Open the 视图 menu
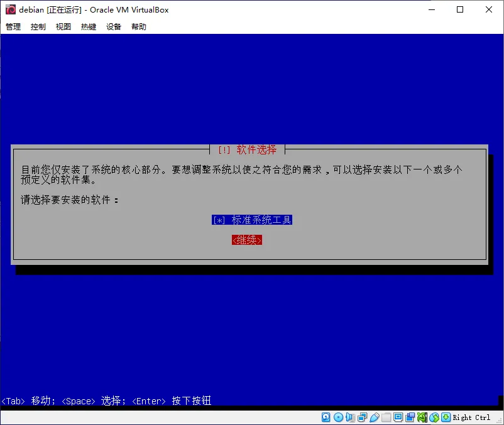Image resolution: width=504 pixels, height=425 pixels. coord(63,26)
